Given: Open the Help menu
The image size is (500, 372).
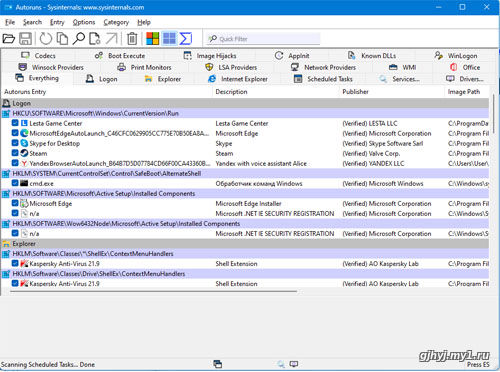Looking at the screenshot, I should (144, 22).
